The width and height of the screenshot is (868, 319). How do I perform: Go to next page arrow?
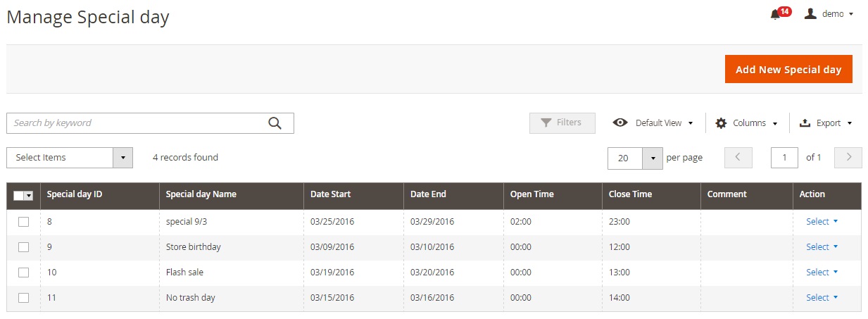pos(848,158)
